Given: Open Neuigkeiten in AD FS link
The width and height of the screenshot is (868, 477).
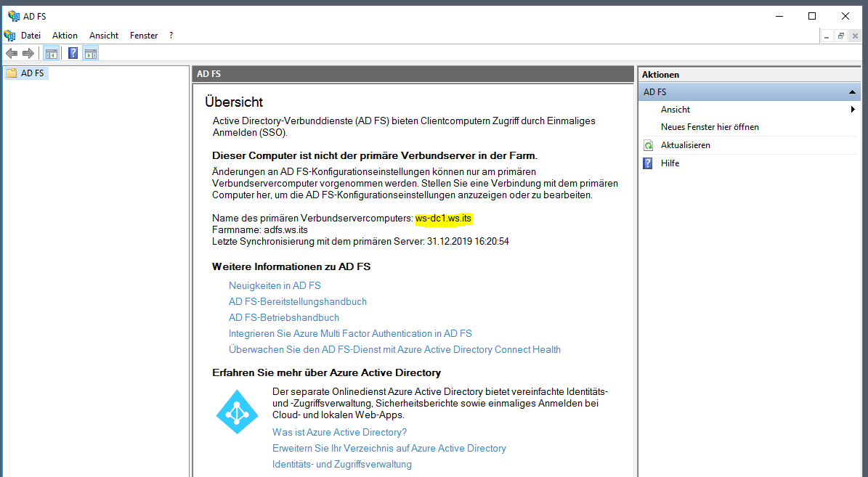Looking at the screenshot, I should coord(275,285).
